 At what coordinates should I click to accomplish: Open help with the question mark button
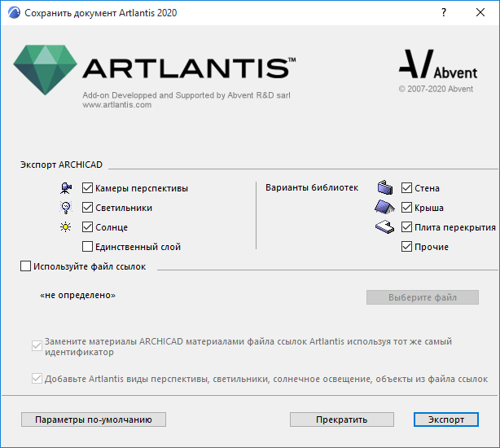pos(444,12)
